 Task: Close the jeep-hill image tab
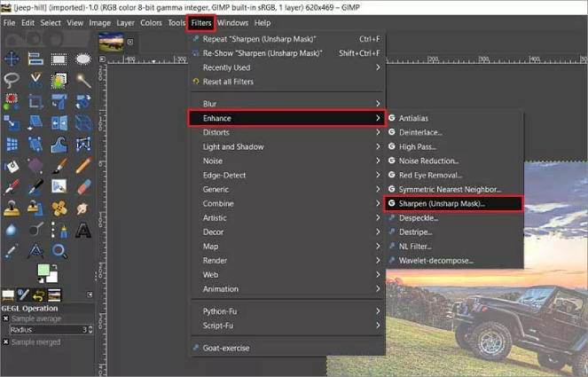click(130, 42)
